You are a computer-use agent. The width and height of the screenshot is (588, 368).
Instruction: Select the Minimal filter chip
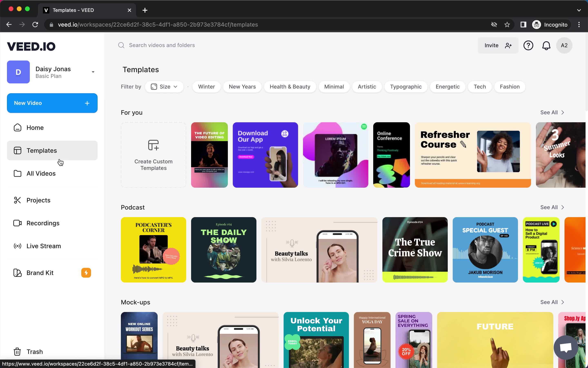tap(334, 87)
